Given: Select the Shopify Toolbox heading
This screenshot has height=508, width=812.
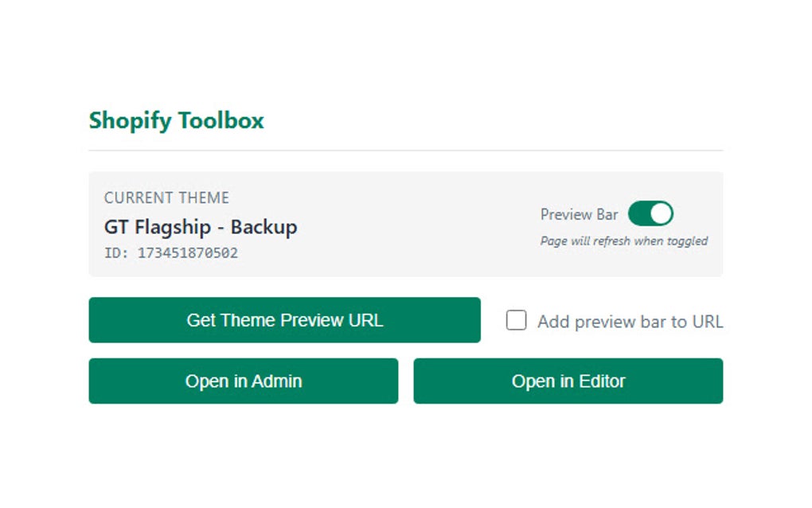Looking at the screenshot, I should (x=175, y=120).
